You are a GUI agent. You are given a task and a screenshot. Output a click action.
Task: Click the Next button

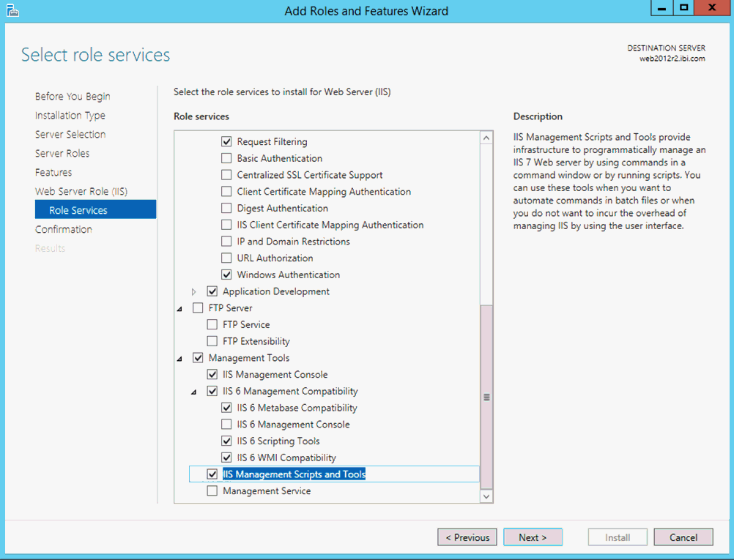click(533, 537)
